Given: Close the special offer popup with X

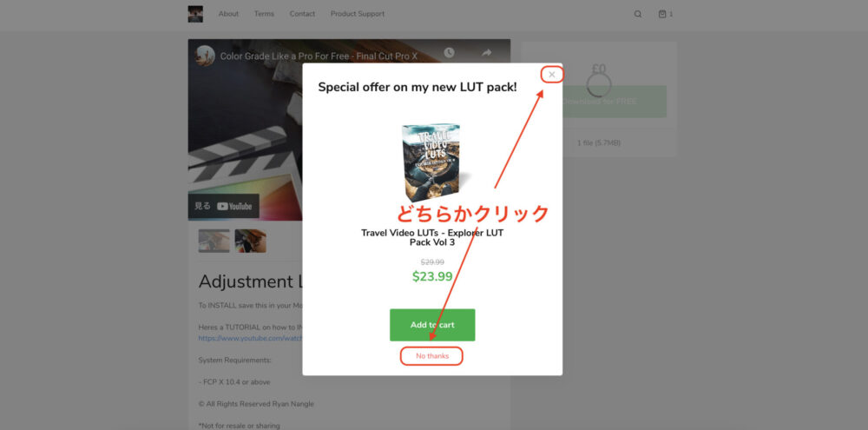Looking at the screenshot, I should click(x=551, y=74).
